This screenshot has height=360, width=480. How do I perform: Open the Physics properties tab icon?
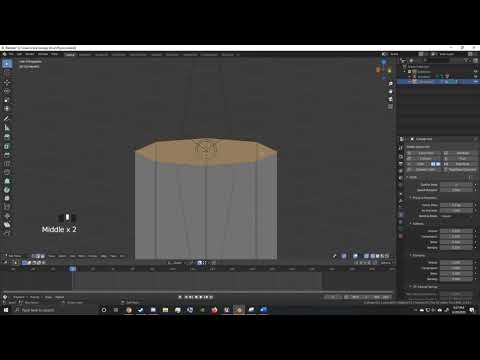401,215
